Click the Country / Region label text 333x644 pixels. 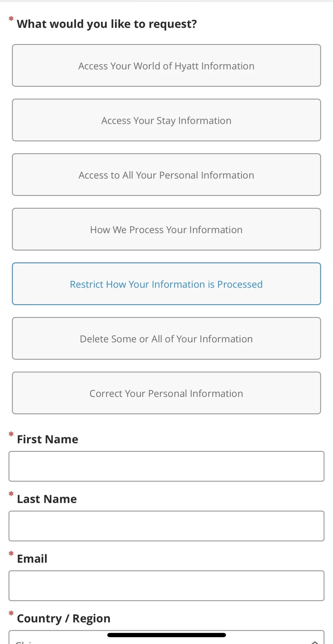tap(64, 619)
